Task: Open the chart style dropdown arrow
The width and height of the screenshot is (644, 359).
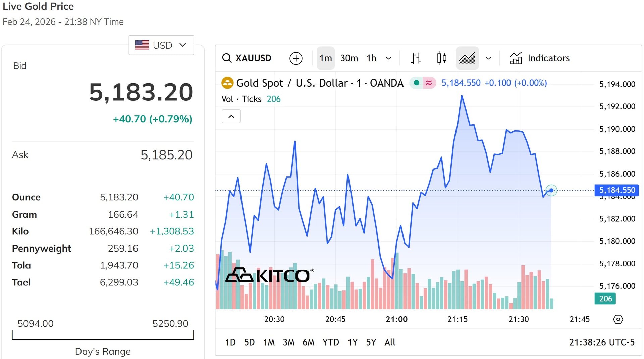Action: coord(488,58)
